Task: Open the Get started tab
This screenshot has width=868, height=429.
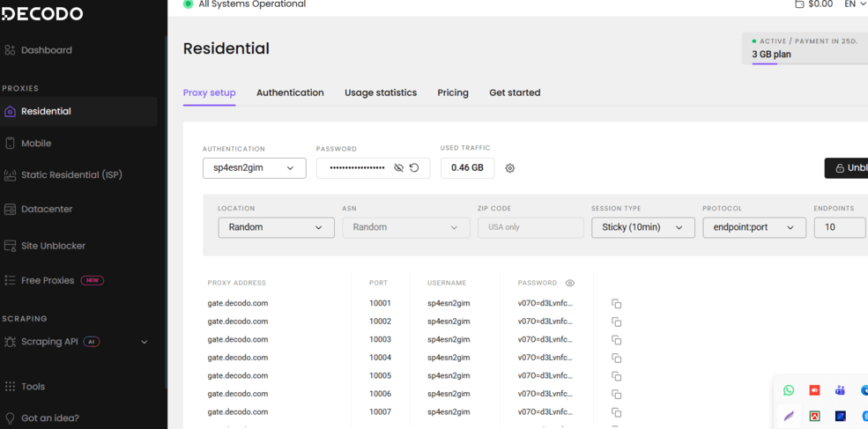Action: [x=515, y=93]
